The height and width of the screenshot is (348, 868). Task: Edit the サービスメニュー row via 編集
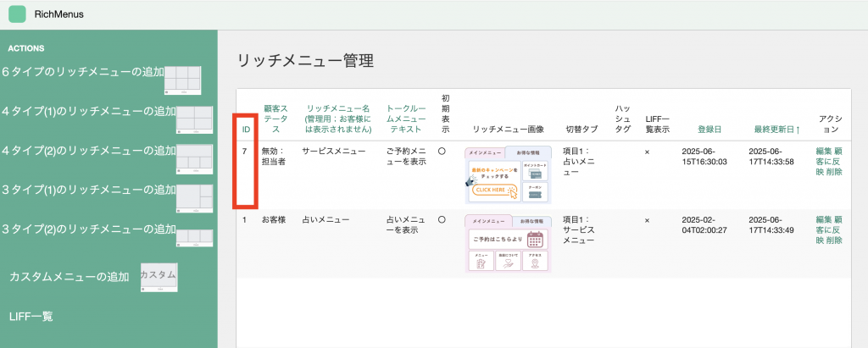tap(824, 151)
